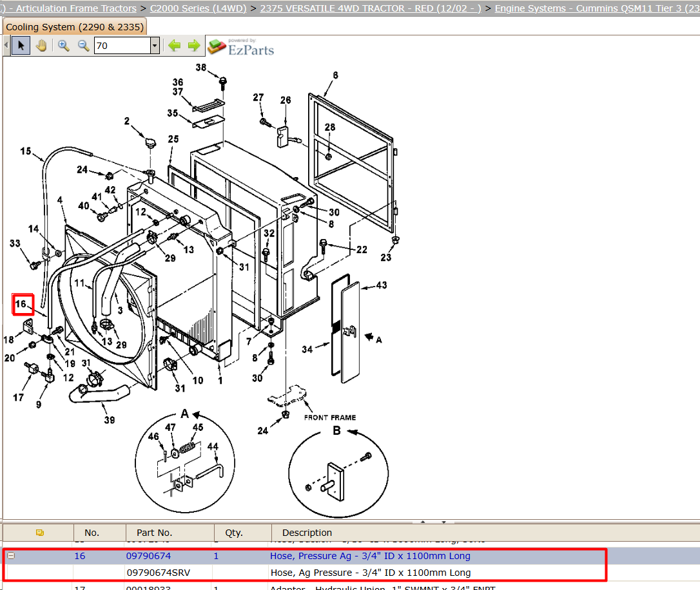This screenshot has width=700, height=590.
Task: Click callout 17 on the diagram
Action: pyautogui.click(x=18, y=397)
